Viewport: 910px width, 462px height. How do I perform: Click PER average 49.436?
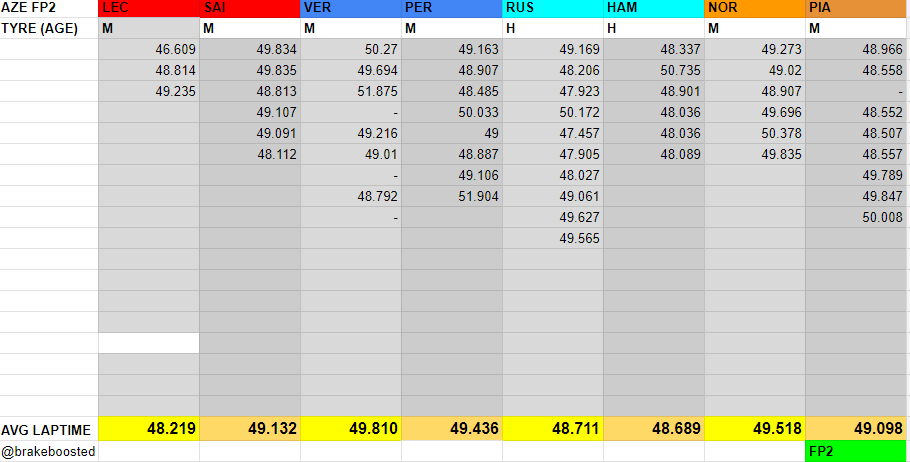[452, 429]
